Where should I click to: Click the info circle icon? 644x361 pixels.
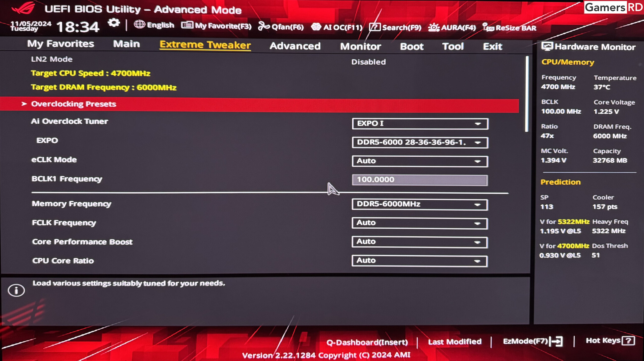(x=16, y=290)
